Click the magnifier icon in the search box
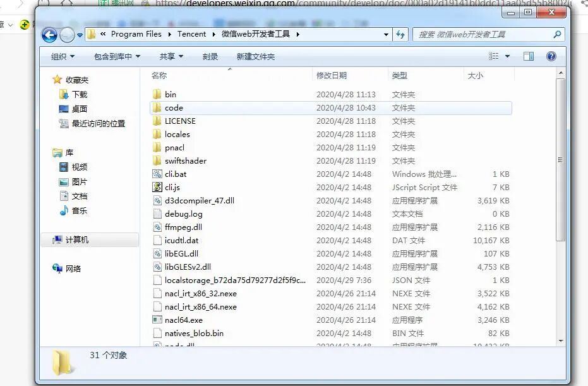 pyautogui.click(x=557, y=35)
